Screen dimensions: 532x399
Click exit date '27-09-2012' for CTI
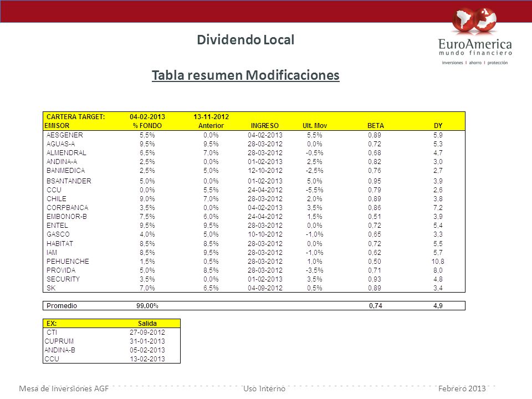point(147,332)
